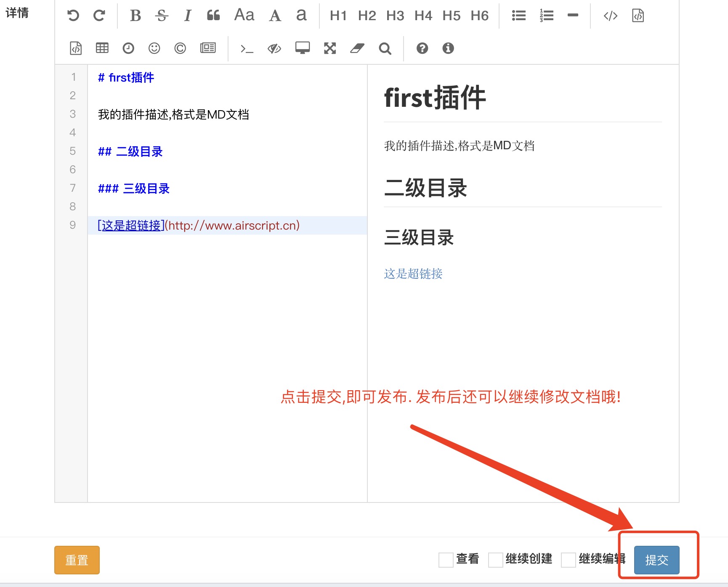The image size is (728, 587).
Task: Insert date time with clock icon
Action: 128,48
